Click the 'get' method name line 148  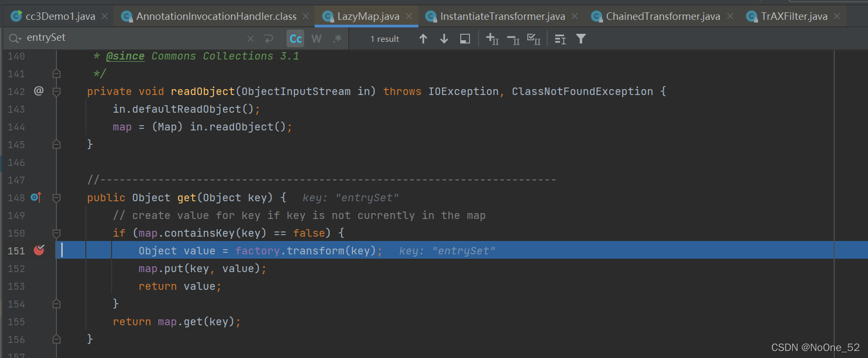click(187, 198)
